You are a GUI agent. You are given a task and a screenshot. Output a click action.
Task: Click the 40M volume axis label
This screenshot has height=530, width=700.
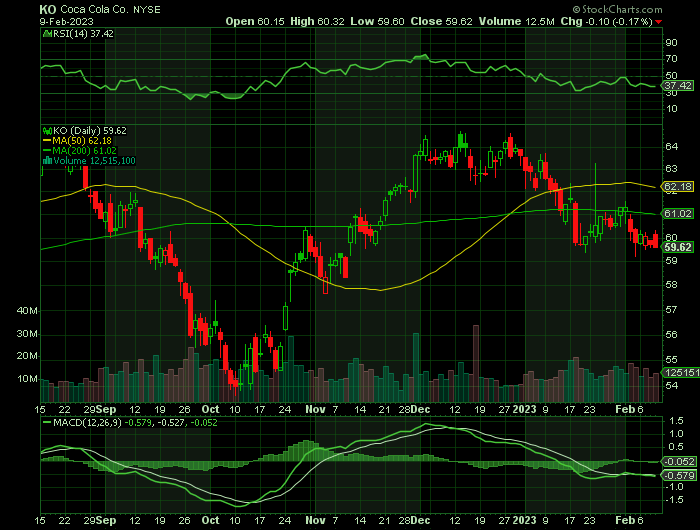click(27, 311)
